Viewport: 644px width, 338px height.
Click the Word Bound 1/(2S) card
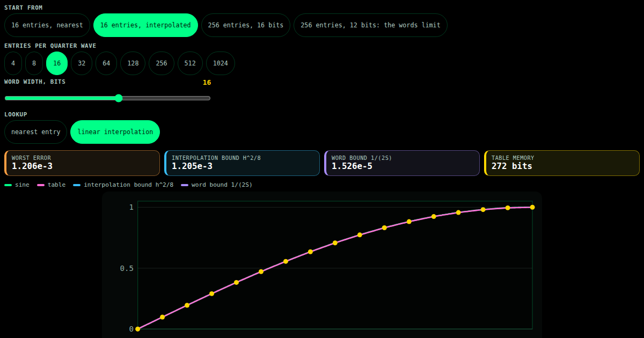[x=402, y=163]
